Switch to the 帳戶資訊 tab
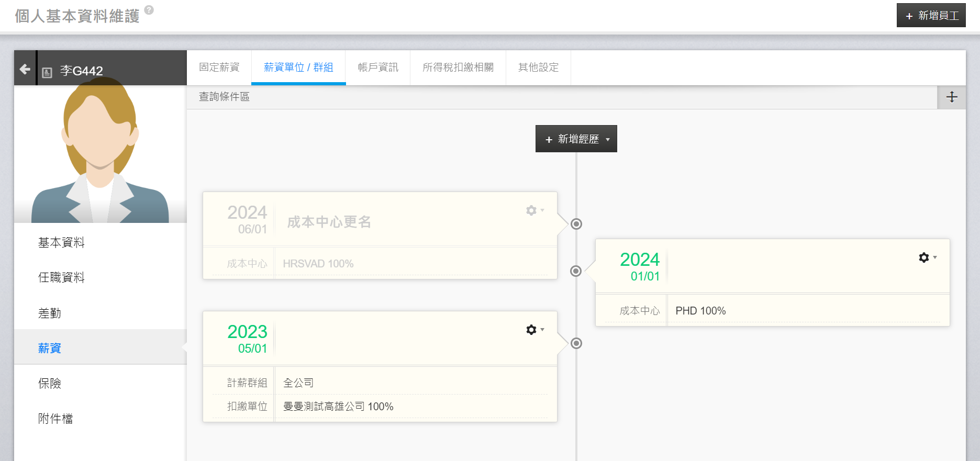 coord(377,68)
